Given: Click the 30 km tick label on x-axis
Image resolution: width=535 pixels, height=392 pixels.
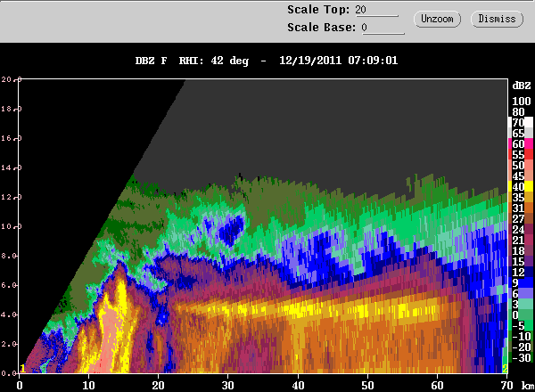Looking at the screenshot, I should tap(228, 386).
